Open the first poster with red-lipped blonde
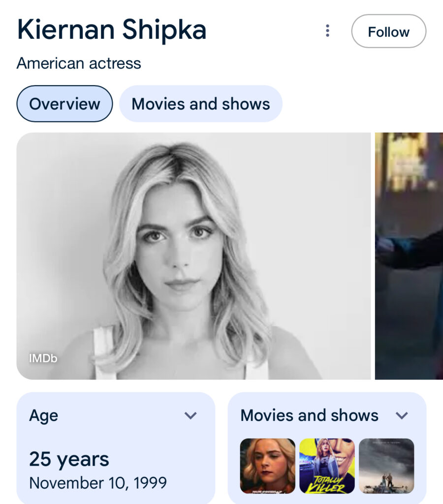The width and height of the screenshot is (443, 504). (x=267, y=466)
